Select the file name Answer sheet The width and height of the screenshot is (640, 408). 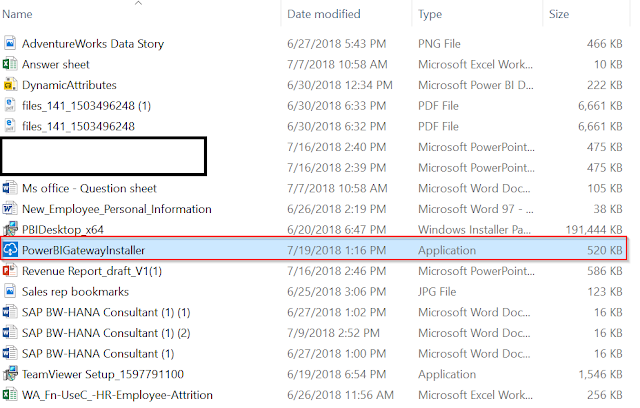click(x=56, y=64)
